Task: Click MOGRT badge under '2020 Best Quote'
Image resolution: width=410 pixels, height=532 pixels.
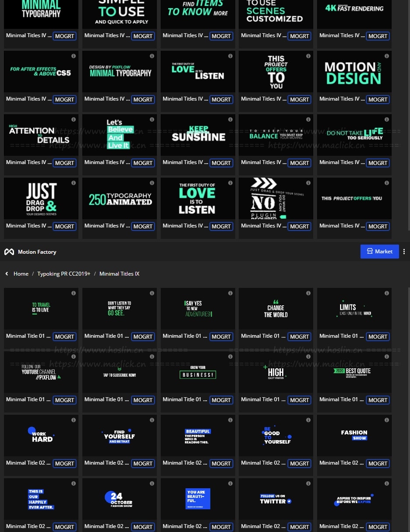Action: [x=378, y=400]
